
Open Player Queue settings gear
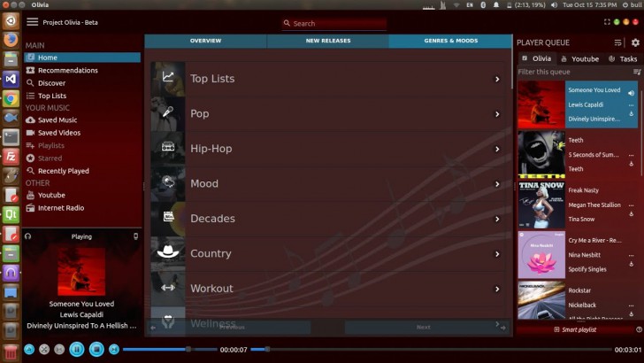point(635,42)
